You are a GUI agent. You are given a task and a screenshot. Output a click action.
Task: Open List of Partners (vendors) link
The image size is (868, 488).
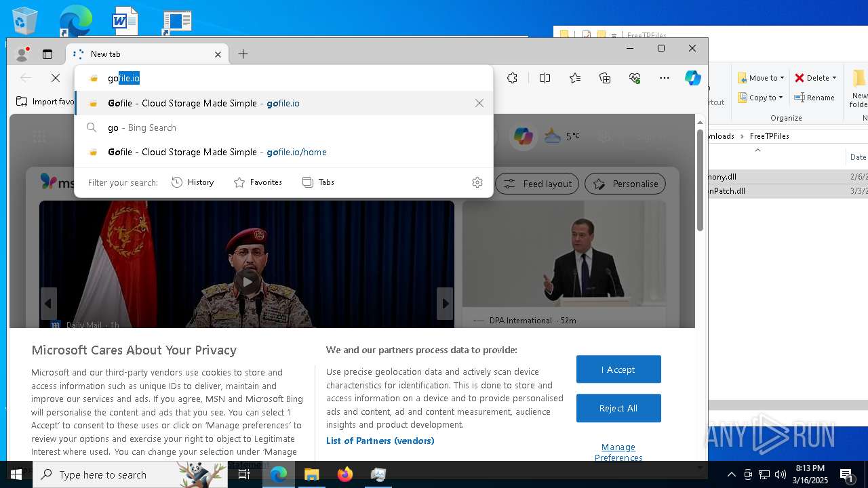[380, 441]
